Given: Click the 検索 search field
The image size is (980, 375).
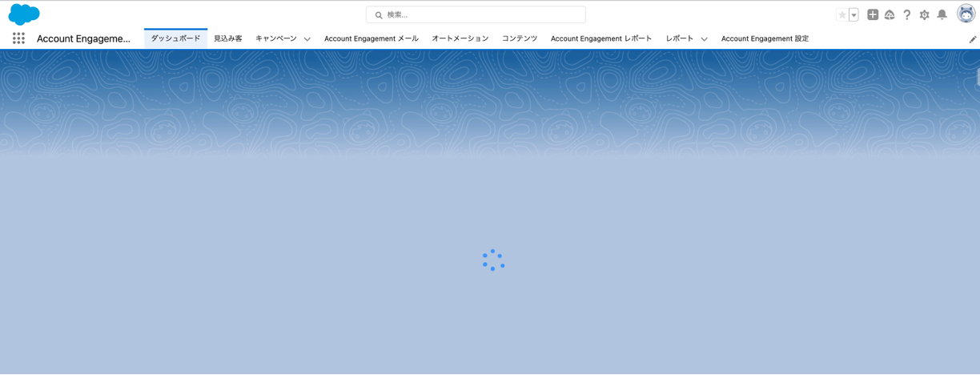Looking at the screenshot, I should click(x=476, y=14).
